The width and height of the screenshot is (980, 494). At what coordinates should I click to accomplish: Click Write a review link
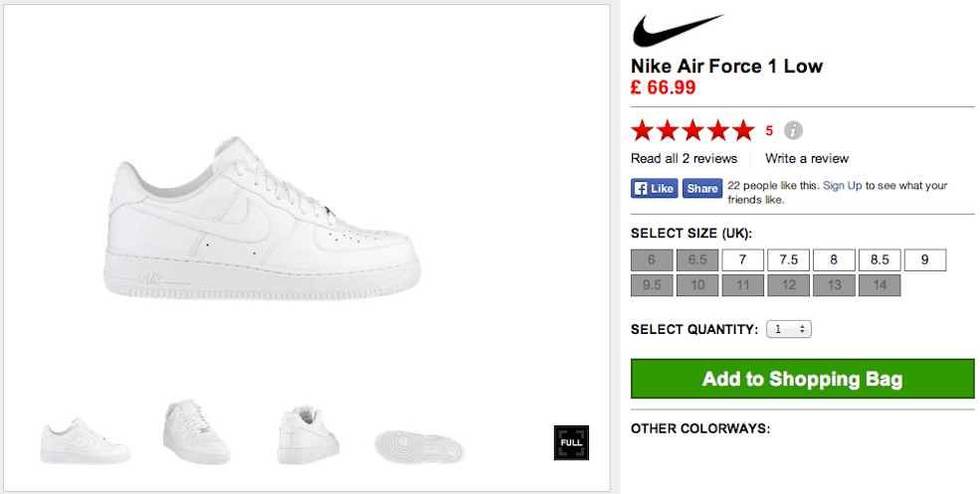pos(807,158)
